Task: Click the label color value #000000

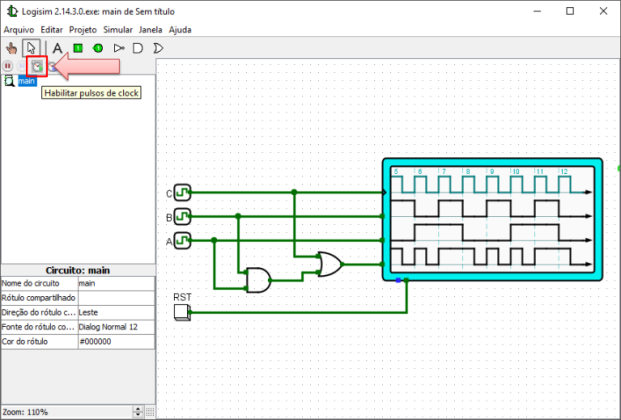Action: [115, 341]
